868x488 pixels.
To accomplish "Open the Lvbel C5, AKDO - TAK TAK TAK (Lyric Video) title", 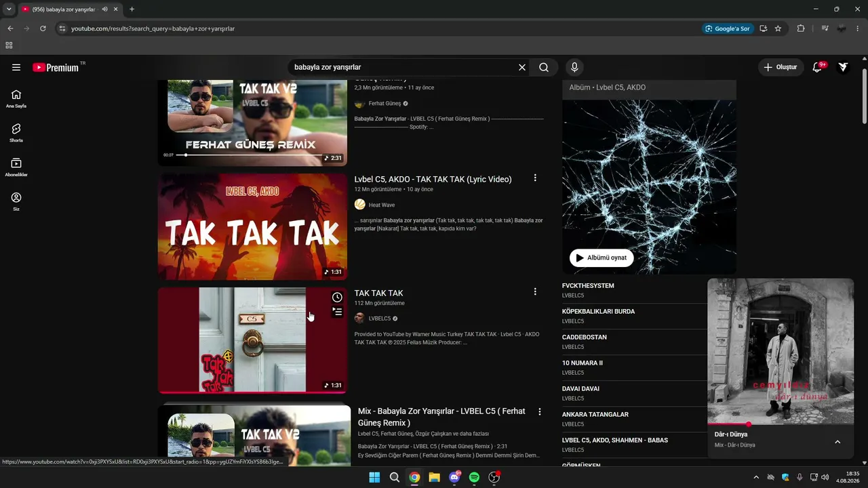I will pos(433,180).
